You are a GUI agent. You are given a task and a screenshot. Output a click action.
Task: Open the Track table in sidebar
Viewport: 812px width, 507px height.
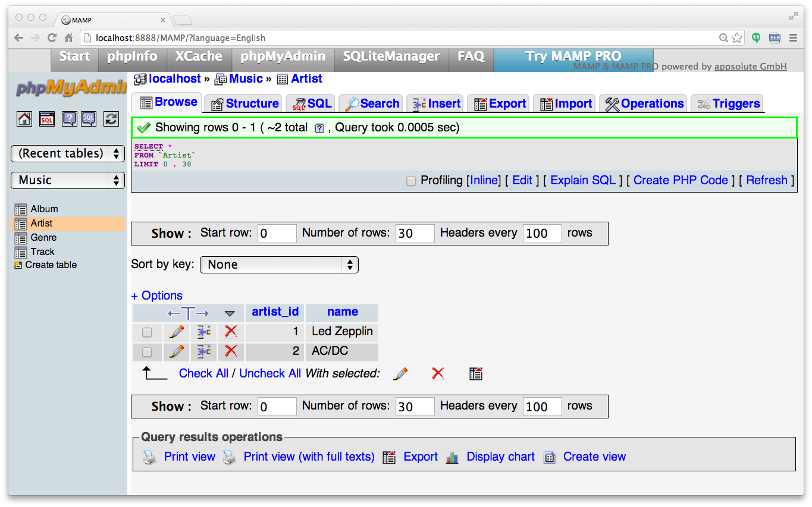pos(43,252)
